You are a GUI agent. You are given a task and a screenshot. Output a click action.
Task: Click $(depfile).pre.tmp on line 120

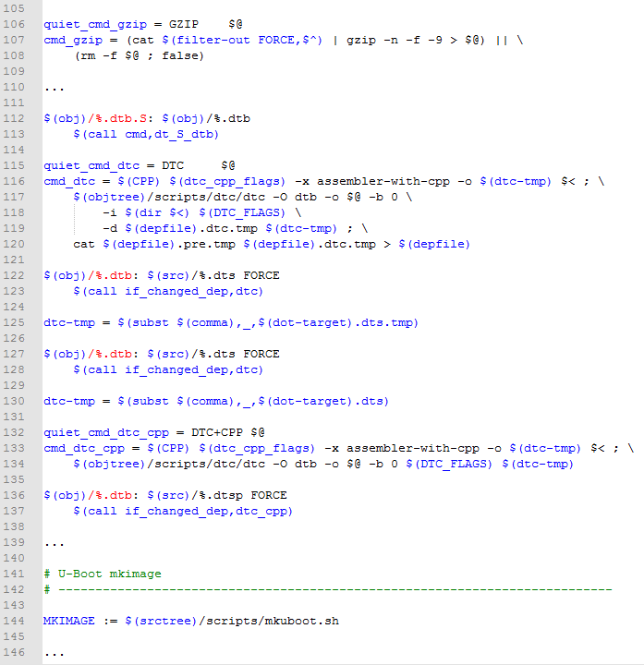coord(169,244)
